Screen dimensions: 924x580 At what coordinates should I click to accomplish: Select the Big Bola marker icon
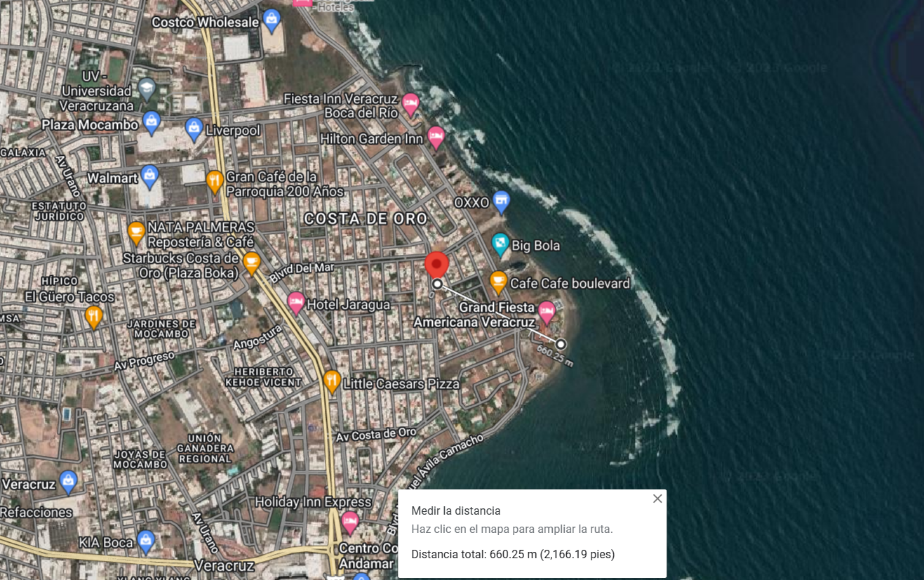point(500,244)
